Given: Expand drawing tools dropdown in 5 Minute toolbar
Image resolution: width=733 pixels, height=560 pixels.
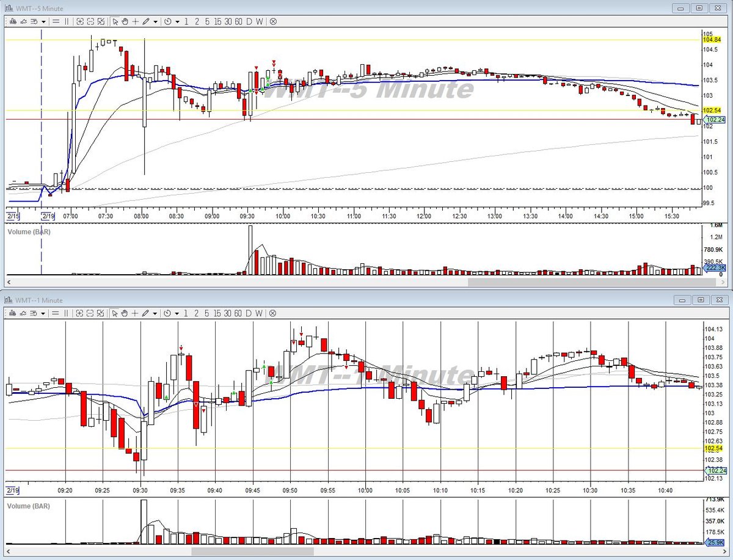Looking at the screenshot, I should [x=155, y=21].
